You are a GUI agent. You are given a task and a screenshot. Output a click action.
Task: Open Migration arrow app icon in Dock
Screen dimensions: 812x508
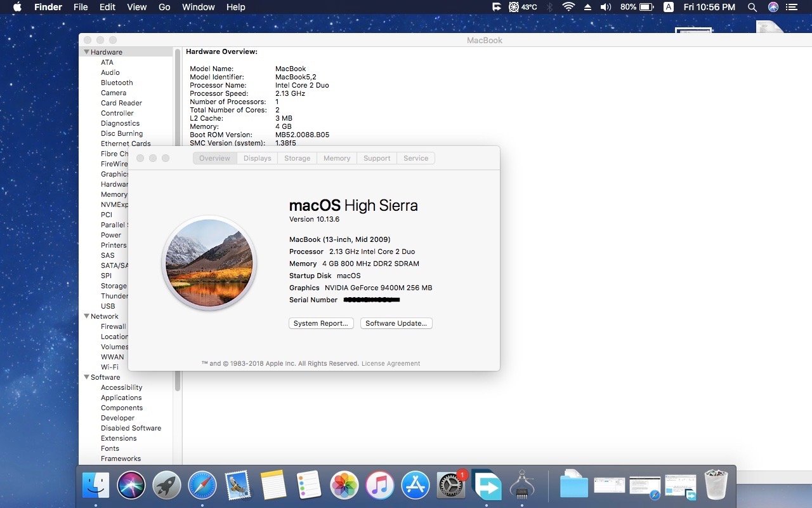[x=487, y=486]
